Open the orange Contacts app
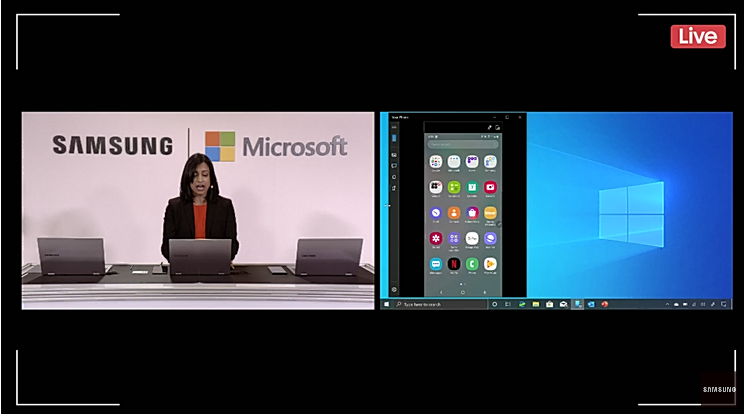This screenshot has height=414, width=744. pos(454,213)
